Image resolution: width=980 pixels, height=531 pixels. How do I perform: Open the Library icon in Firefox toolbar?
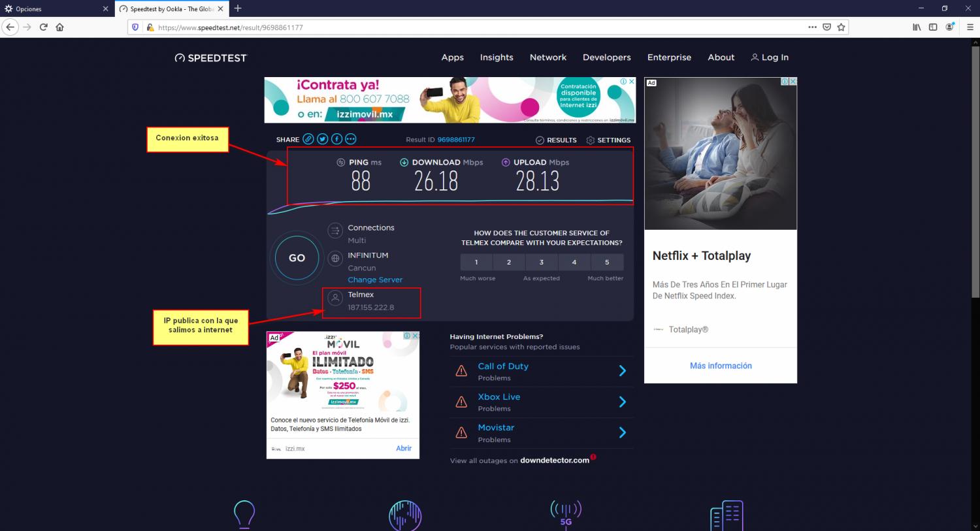coord(917,27)
